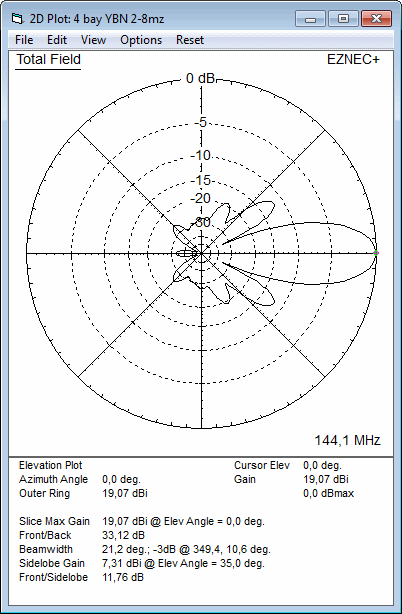Image resolution: width=402 pixels, height=614 pixels.
Task: Close the 2D Plot window
Action: [x=377, y=19]
